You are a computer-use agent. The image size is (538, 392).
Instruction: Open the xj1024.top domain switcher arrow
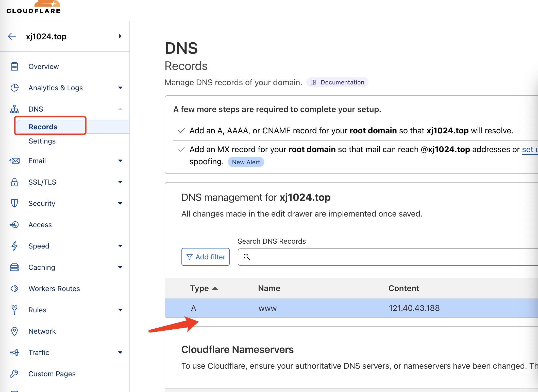pos(120,36)
